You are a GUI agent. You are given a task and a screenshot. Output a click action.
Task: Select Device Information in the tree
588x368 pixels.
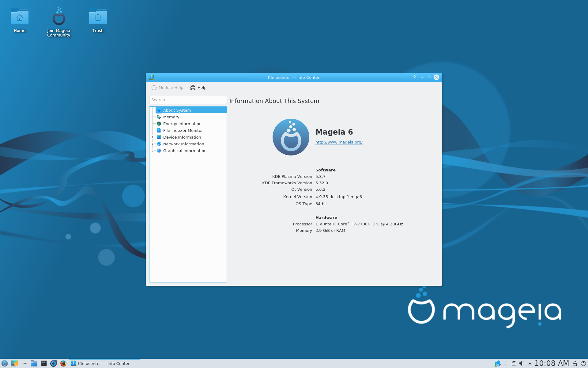(182, 137)
